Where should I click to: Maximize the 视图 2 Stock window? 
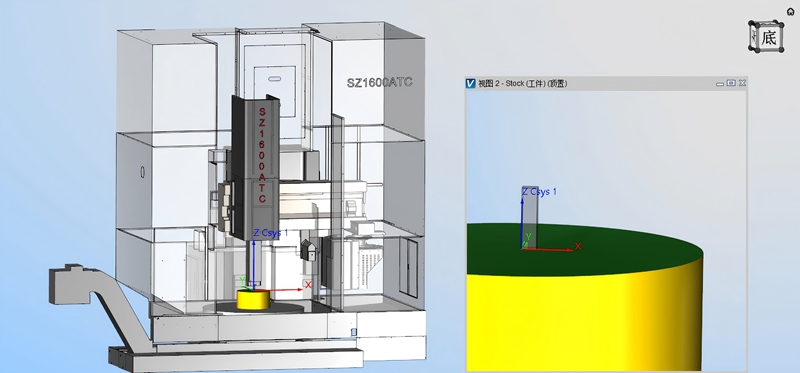[x=731, y=83]
